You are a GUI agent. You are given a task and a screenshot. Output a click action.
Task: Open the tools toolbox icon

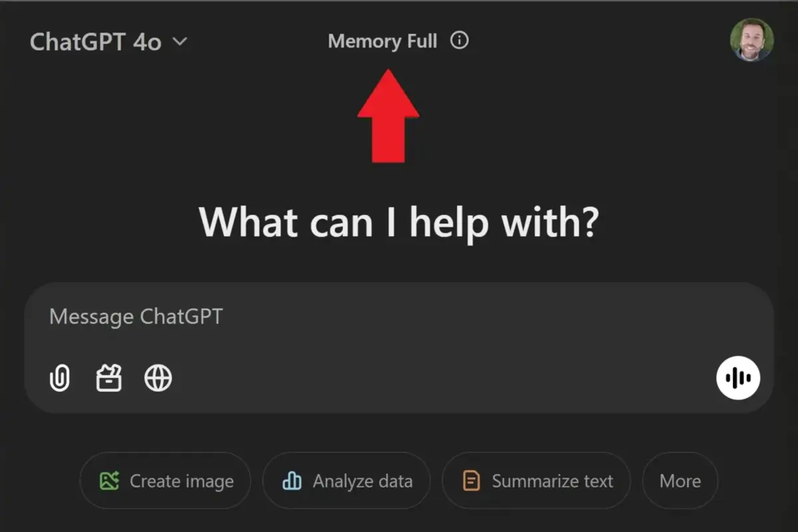coord(109,378)
